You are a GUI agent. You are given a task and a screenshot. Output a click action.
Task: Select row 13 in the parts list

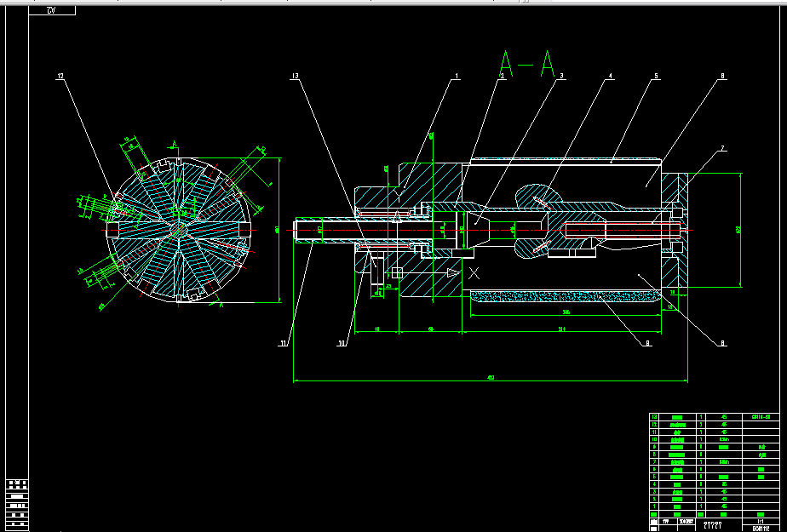[x=715, y=417]
